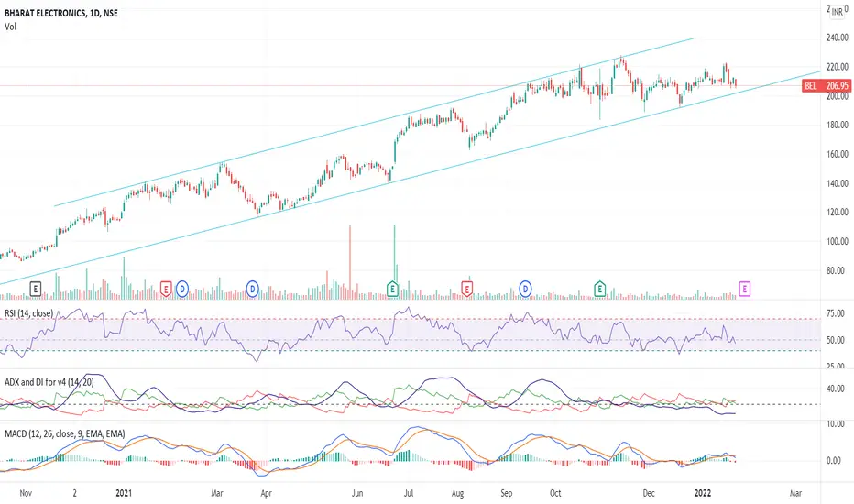Select the BHARAT ELECTRONICS, 1D, NSE title
This screenshot has width=854, height=504.
tap(61, 13)
